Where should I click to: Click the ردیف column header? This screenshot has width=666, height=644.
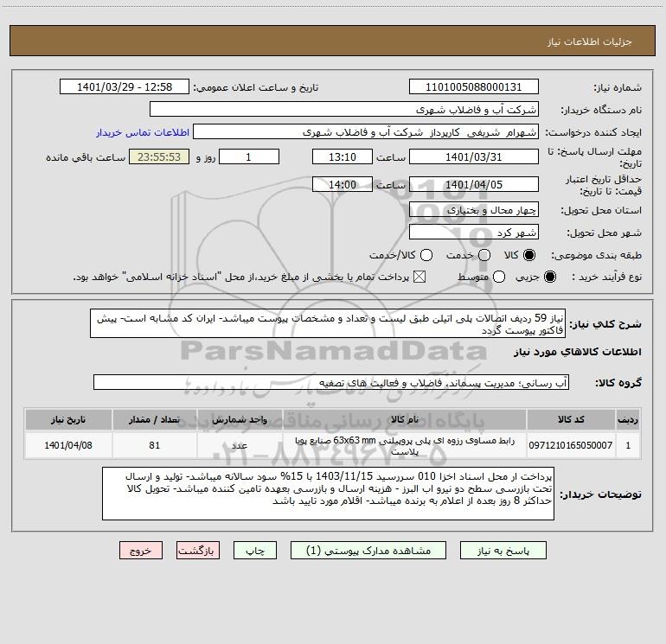(x=628, y=420)
